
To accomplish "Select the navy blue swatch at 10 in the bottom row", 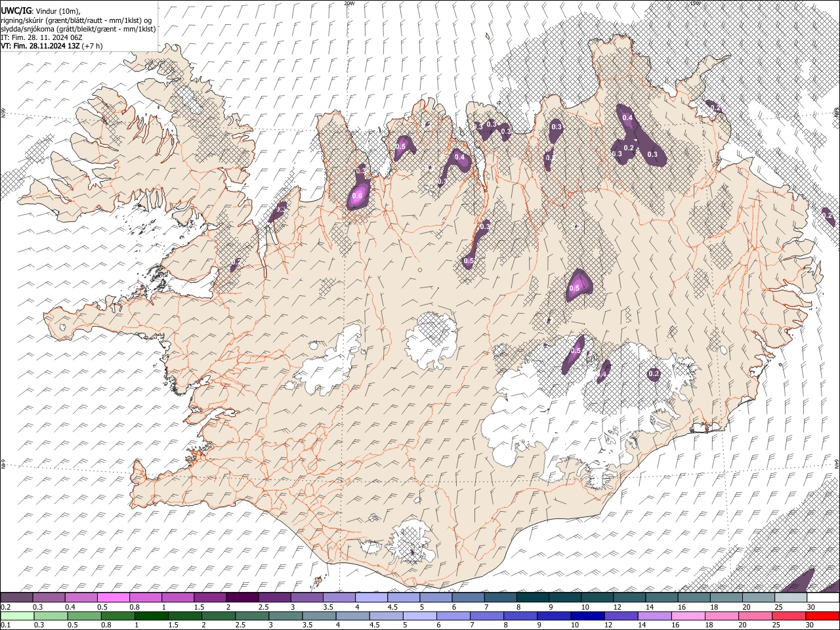I will point(587,616).
